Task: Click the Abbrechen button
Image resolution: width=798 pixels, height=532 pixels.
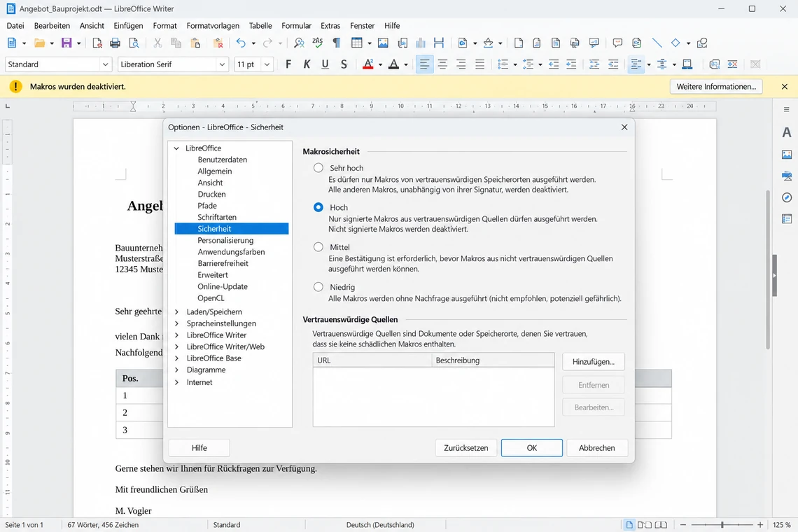Action: tap(597, 448)
